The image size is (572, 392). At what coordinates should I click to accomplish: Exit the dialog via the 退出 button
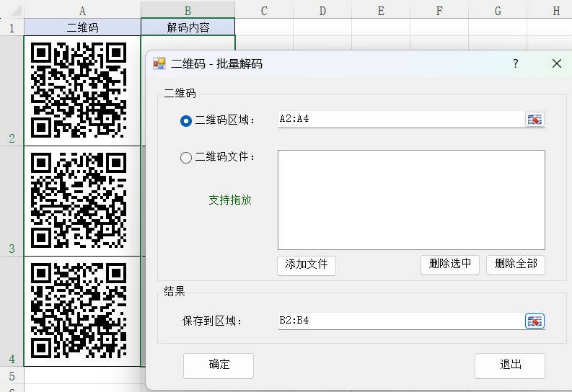(510, 365)
